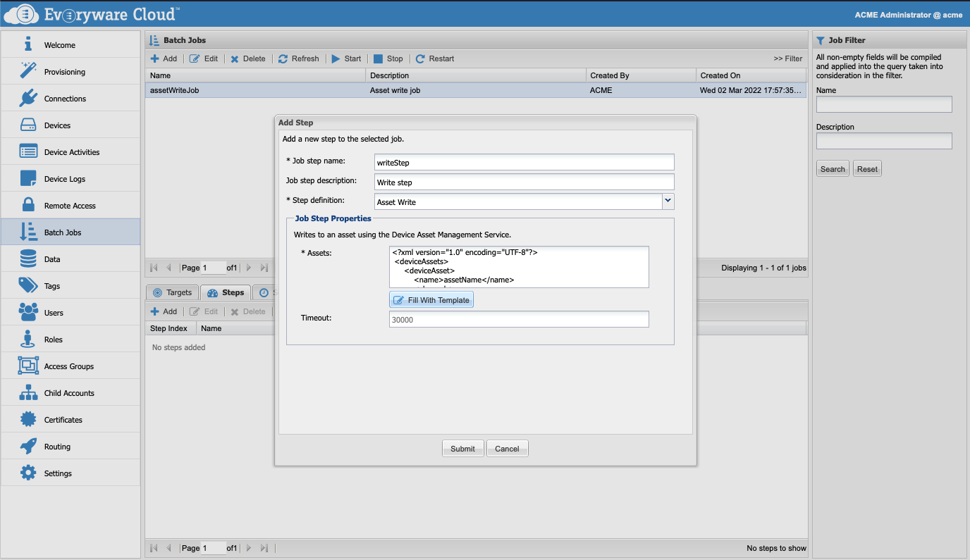970x560 pixels.
Task: Open the Certificates badge icon
Action: tap(28, 419)
